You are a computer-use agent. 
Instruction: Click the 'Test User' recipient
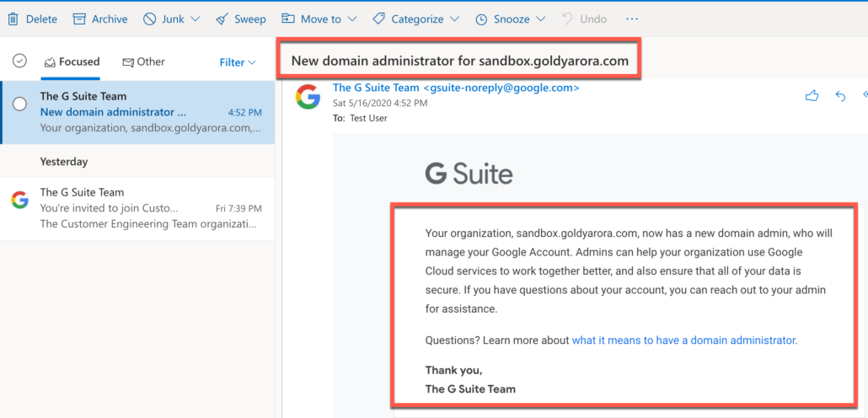coord(368,118)
